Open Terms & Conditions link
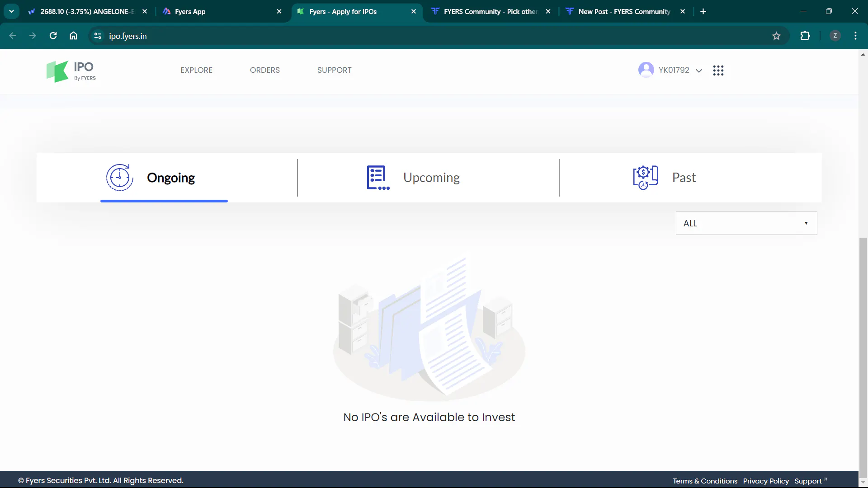The image size is (868, 488). [705, 481]
